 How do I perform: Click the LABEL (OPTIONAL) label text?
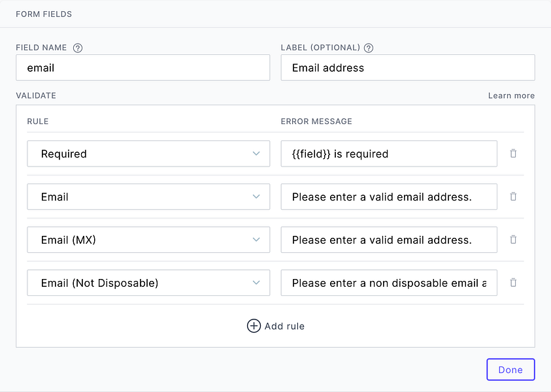pos(320,48)
